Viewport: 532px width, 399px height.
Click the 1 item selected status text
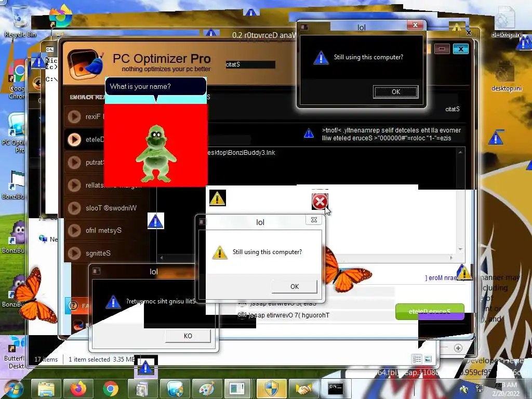point(89,360)
